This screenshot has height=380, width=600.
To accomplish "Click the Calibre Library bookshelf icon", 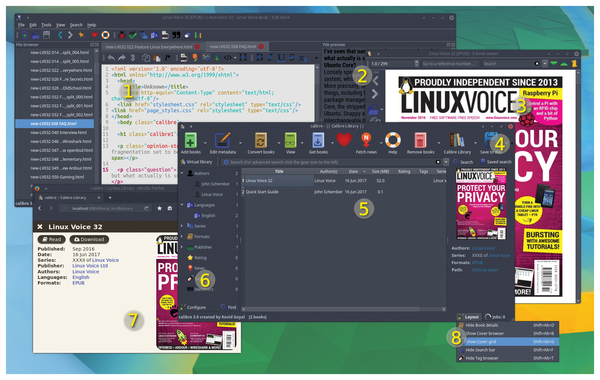I will point(457,140).
